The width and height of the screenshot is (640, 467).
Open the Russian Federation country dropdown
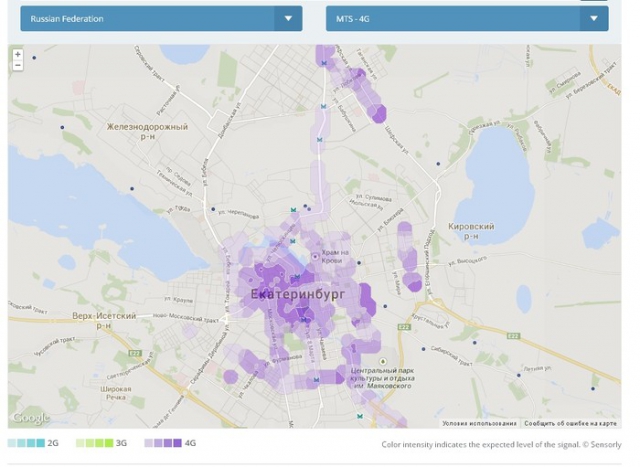coord(161,18)
